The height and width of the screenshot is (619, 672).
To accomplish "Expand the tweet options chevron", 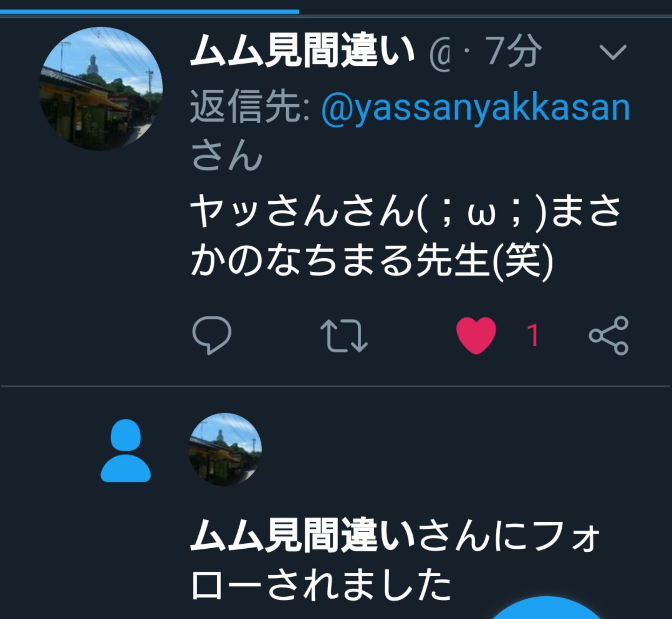I will pyautogui.click(x=612, y=52).
